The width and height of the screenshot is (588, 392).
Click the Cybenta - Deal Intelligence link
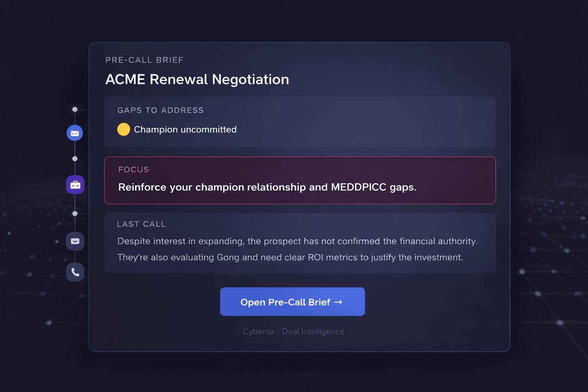pyautogui.click(x=293, y=332)
